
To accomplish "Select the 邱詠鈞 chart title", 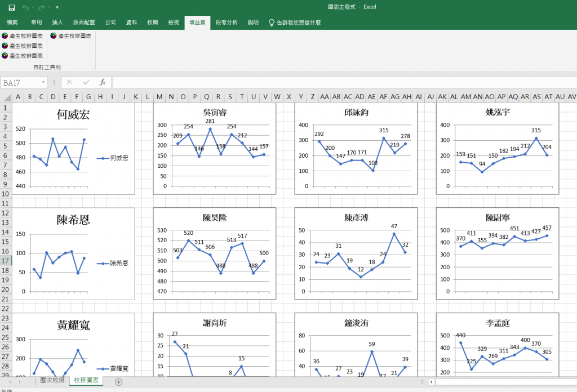I will tap(356, 113).
